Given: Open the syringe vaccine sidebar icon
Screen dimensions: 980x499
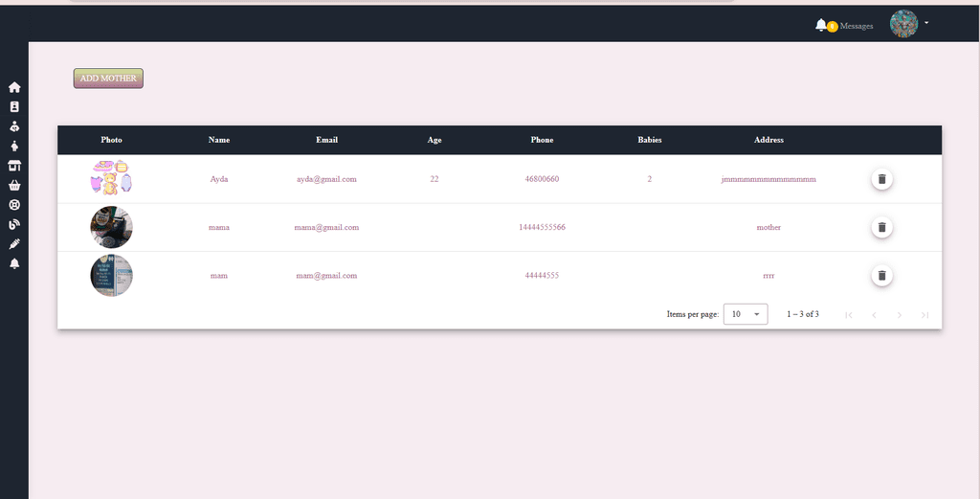Looking at the screenshot, I should pos(14,244).
